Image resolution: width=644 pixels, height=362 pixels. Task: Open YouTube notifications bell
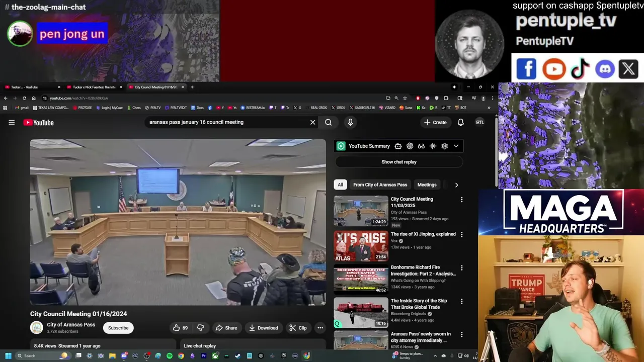coord(460,122)
